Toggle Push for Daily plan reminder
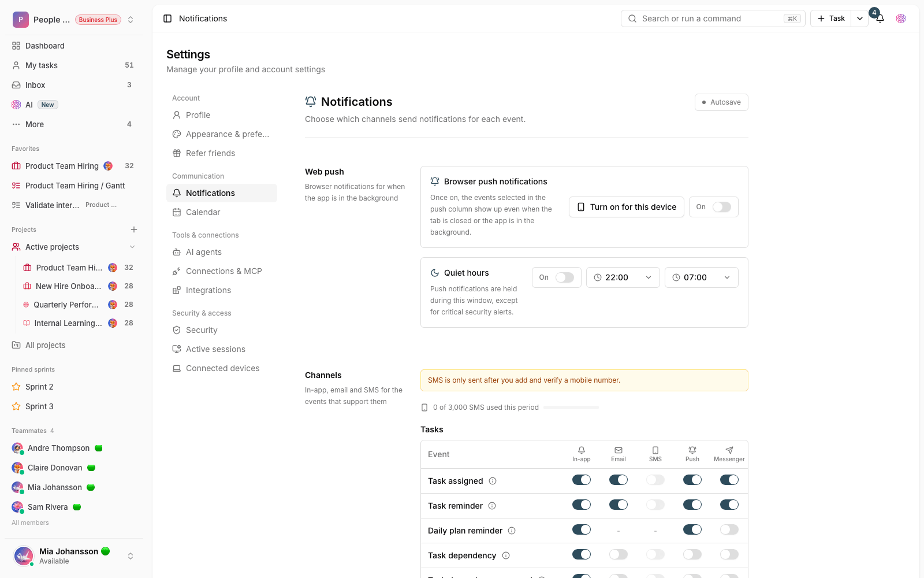This screenshot has height=578, width=924. tap(692, 529)
